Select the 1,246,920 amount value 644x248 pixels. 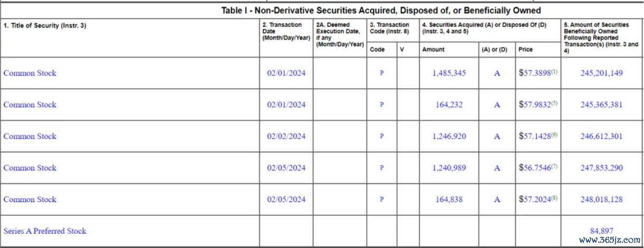tap(449, 137)
